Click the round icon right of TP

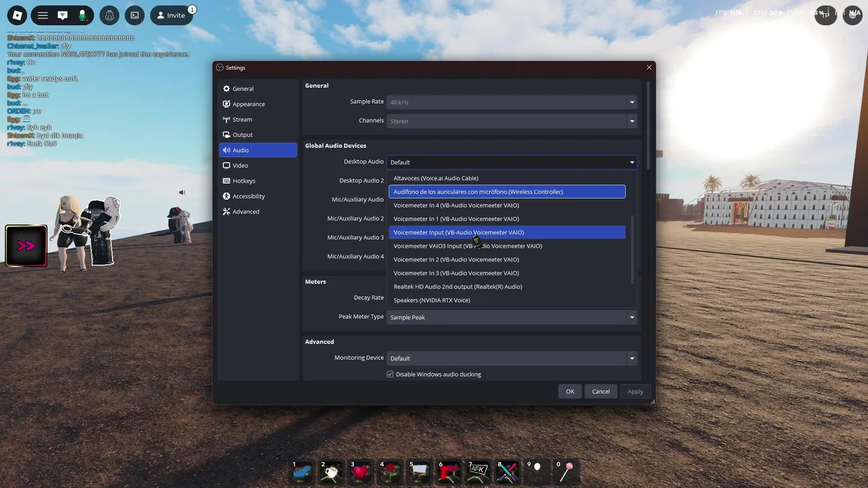coord(852,15)
